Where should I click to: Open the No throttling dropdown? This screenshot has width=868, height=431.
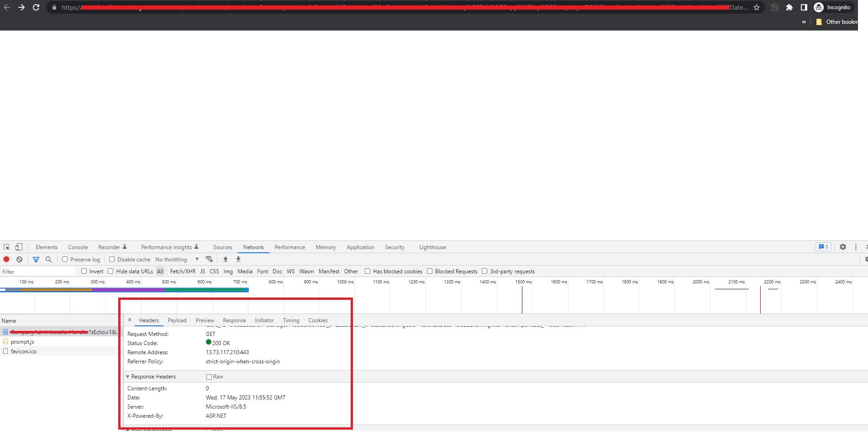click(x=176, y=259)
